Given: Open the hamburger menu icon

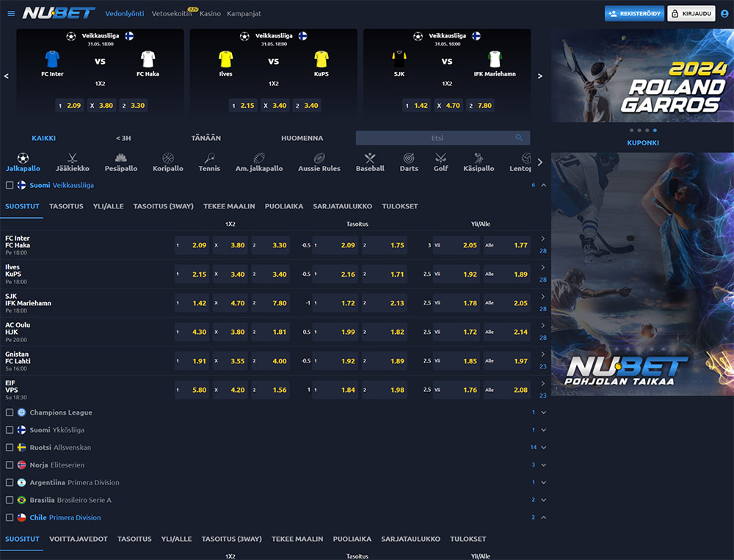Looking at the screenshot, I should (11, 14).
